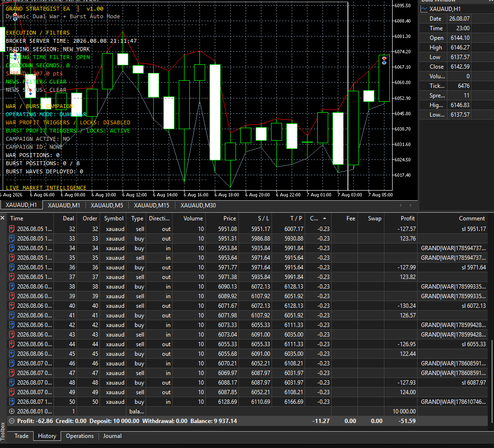Screen dimensions: 494x448
Task: Sort history by the Price column header
Action: point(222,218)
